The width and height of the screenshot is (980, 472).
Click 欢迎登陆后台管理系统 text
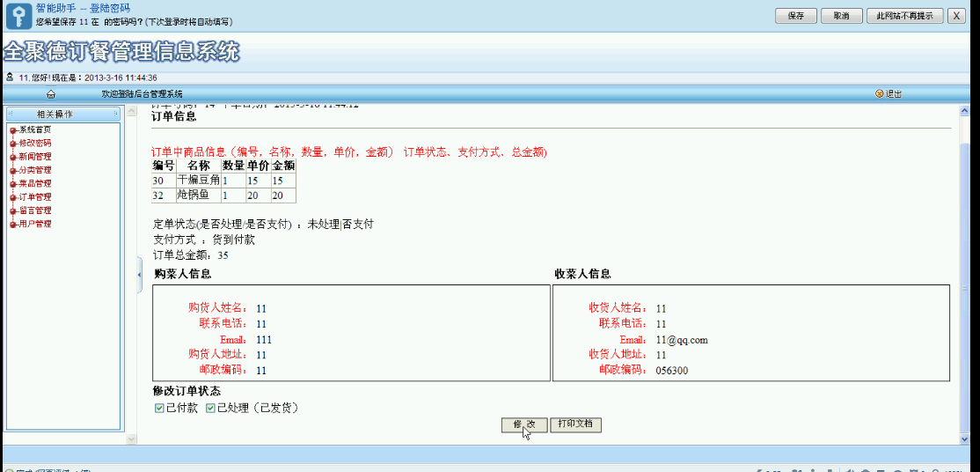click(x=142, y=94)
